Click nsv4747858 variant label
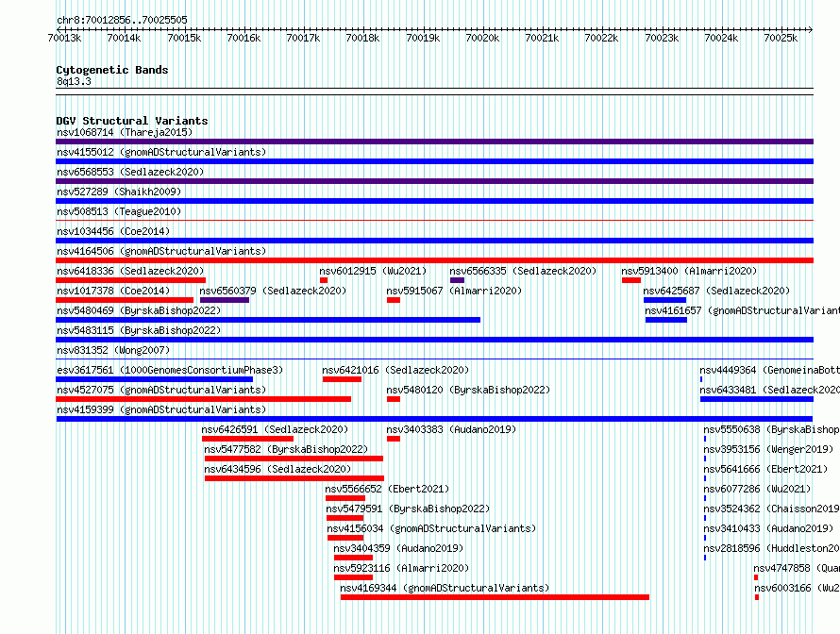This screenshot has height=634, width=840. [797, 568]
